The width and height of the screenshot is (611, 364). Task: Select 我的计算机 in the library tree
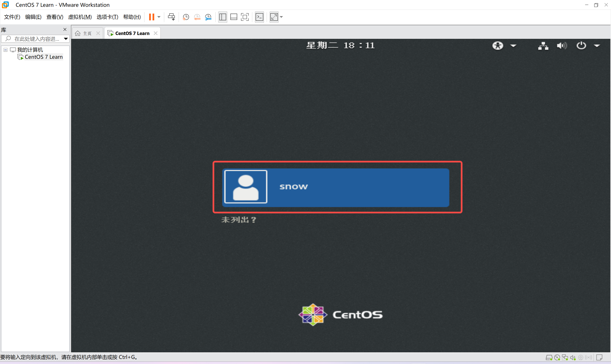click(x=30, y=50)
